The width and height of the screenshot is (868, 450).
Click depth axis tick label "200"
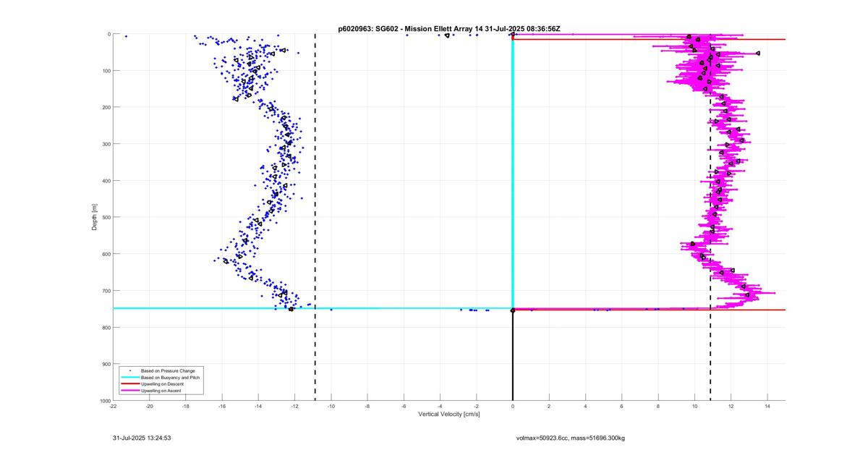coord(106,107)
